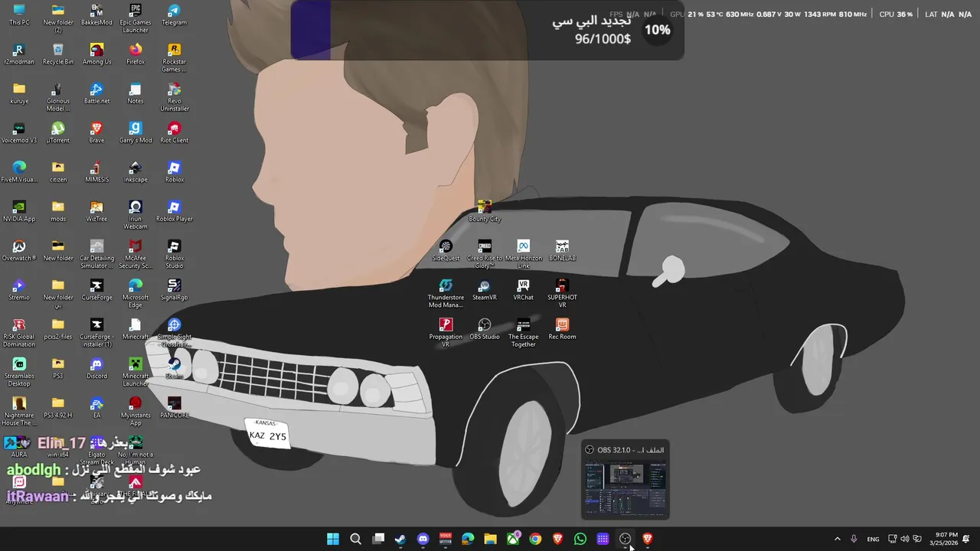980x551 pixels.
Task: Open the This PC desktop icon
Action: pyautogui.click(x=19, y=15)
